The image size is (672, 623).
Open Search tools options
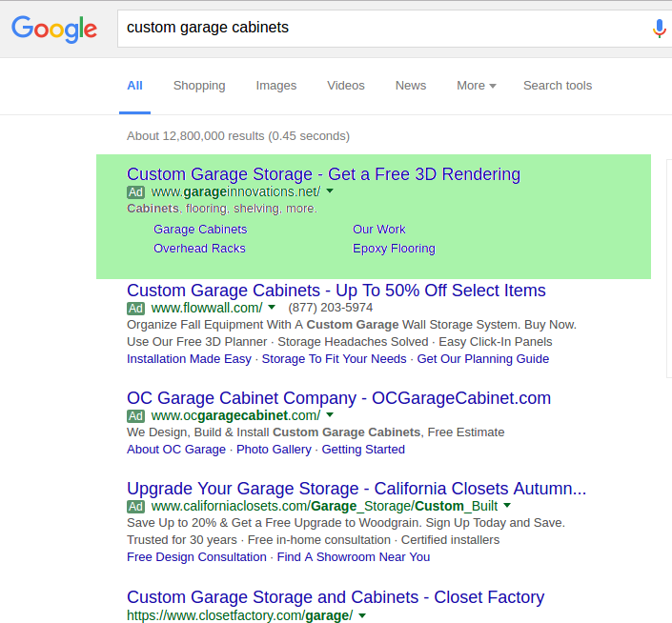click(x=558, y=86)
